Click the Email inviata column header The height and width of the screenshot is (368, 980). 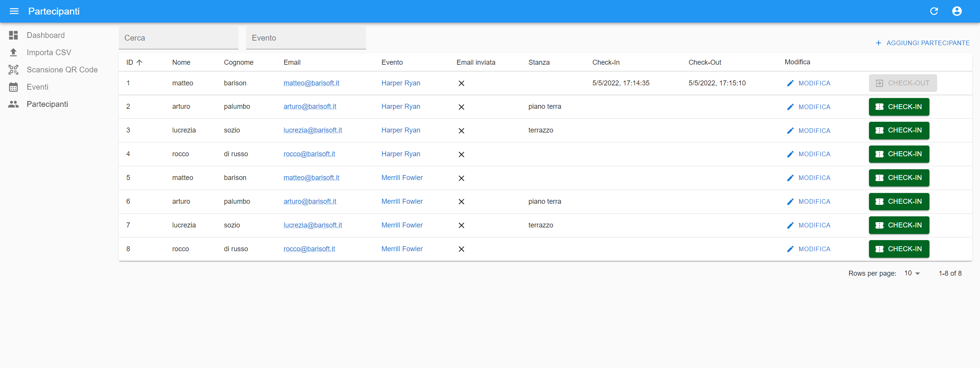476,62
